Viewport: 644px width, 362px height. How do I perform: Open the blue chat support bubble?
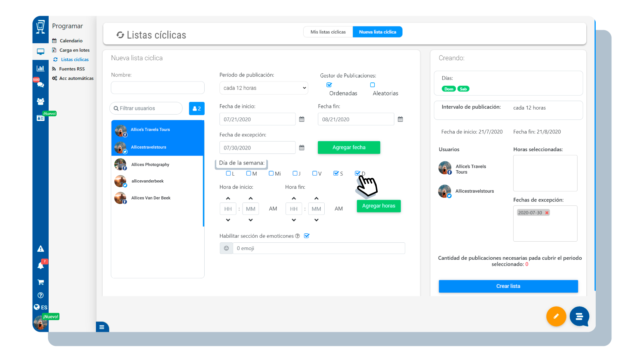(579, 316)
